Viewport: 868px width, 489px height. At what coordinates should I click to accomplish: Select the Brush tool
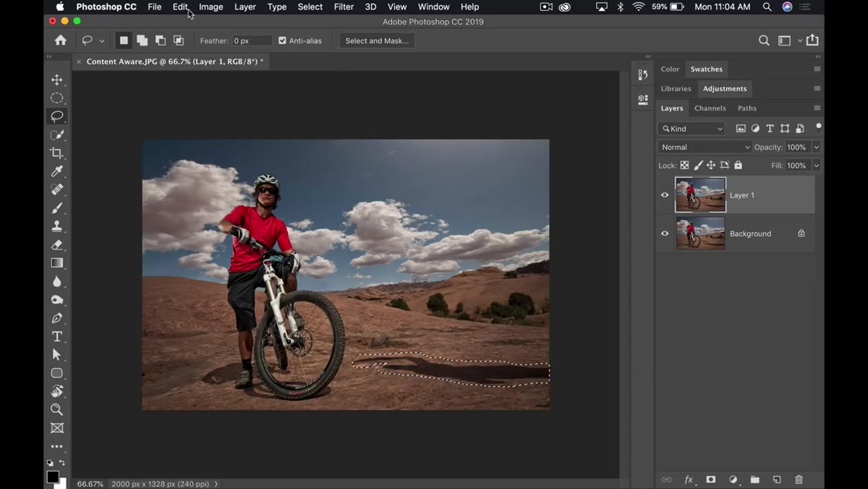(56, 208)
